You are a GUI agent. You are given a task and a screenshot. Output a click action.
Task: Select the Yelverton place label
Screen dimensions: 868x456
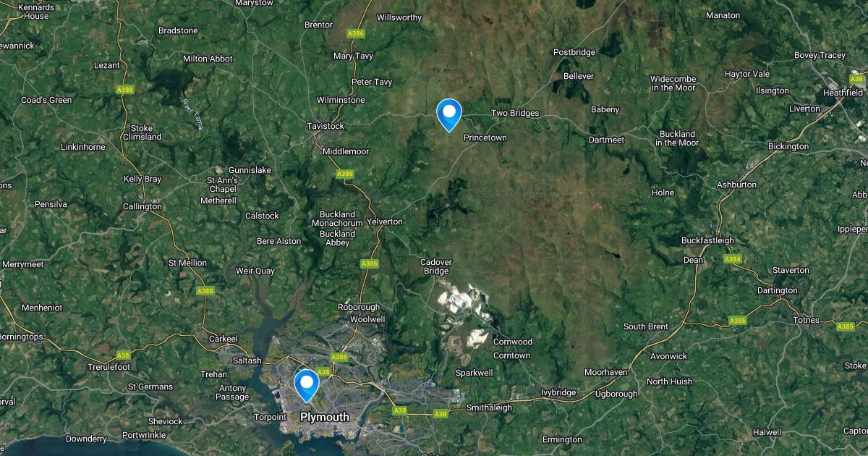click(385, 221)
